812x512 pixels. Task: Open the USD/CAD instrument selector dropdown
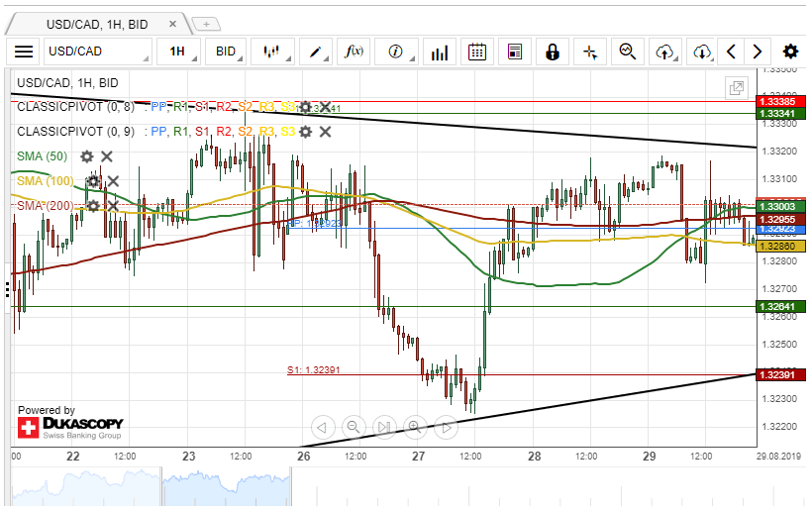pyautogui.click(x=98, y=51)
